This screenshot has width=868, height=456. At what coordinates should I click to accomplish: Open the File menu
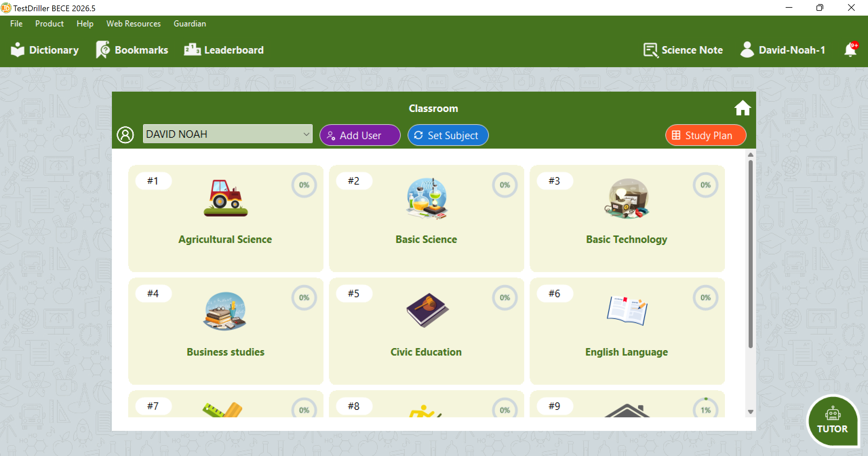16,23
